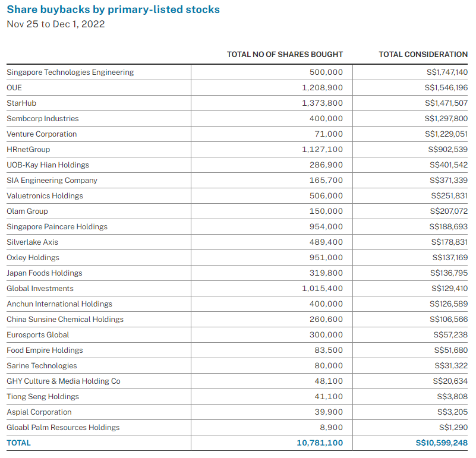Click the 'S$207,072' consideration value

coord(449,211)
